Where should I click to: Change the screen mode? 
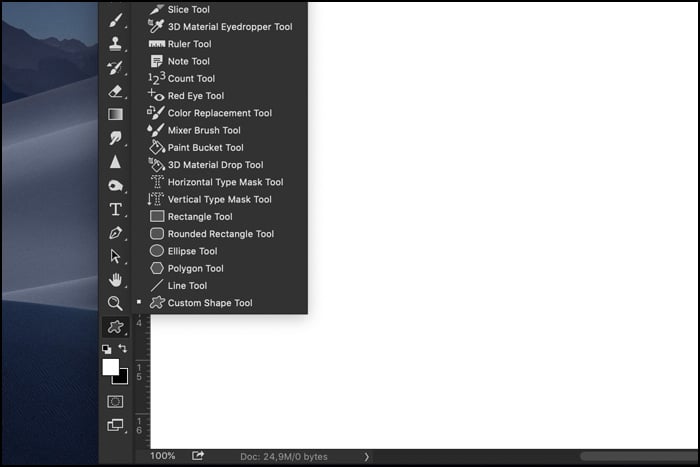(x=115, y=425)
